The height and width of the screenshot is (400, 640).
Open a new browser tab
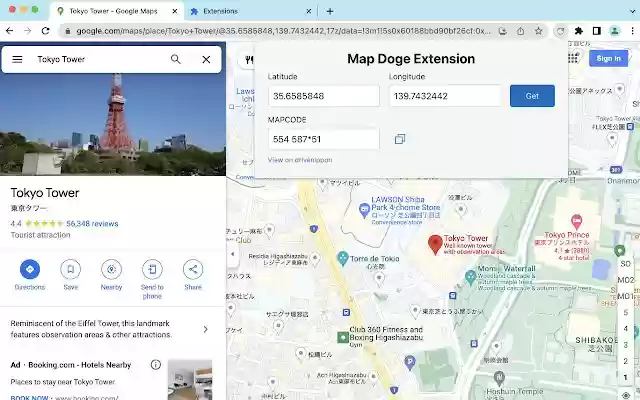(x=330, y=11)
